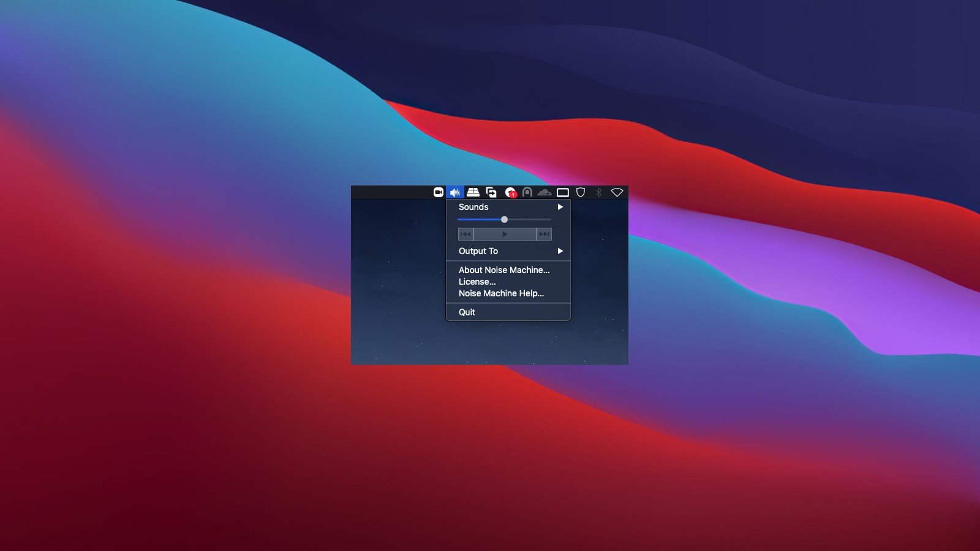The image size is (980, 551).
Task: Open Noise Machine Help…
Action: (501, 293)
